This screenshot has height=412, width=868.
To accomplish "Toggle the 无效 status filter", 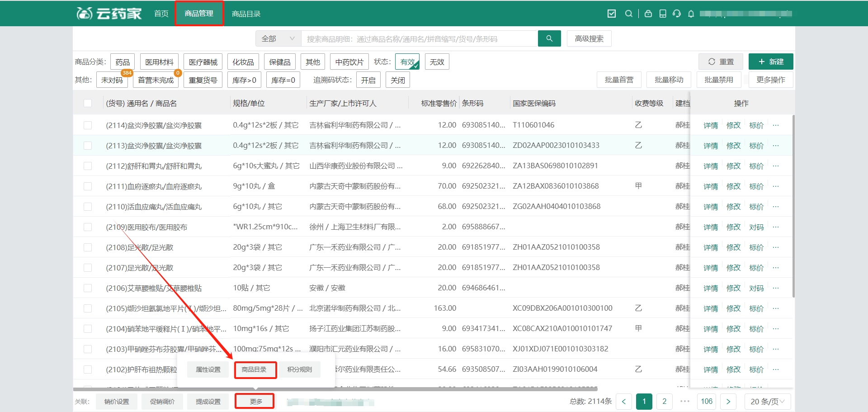I will pyautogui.click(x=437, y=62).
